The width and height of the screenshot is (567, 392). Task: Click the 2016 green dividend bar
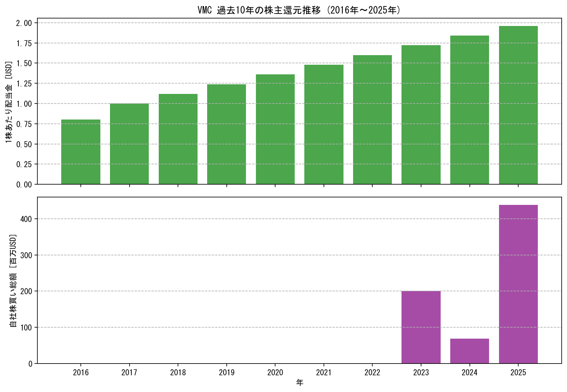coord(81,152)
